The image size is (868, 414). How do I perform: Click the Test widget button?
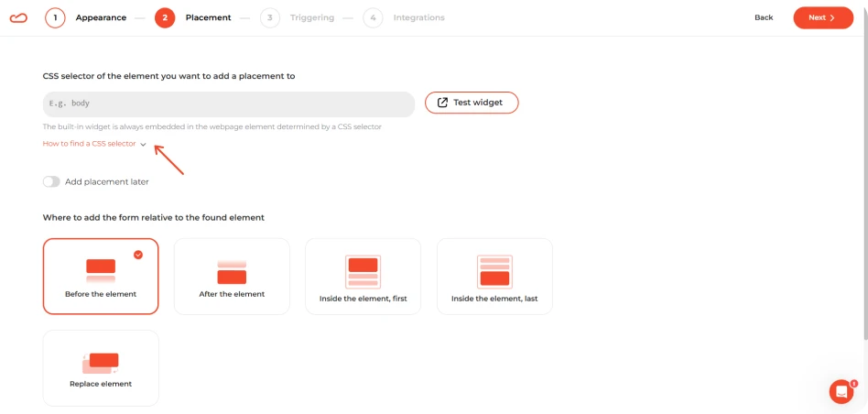[472, 103]
